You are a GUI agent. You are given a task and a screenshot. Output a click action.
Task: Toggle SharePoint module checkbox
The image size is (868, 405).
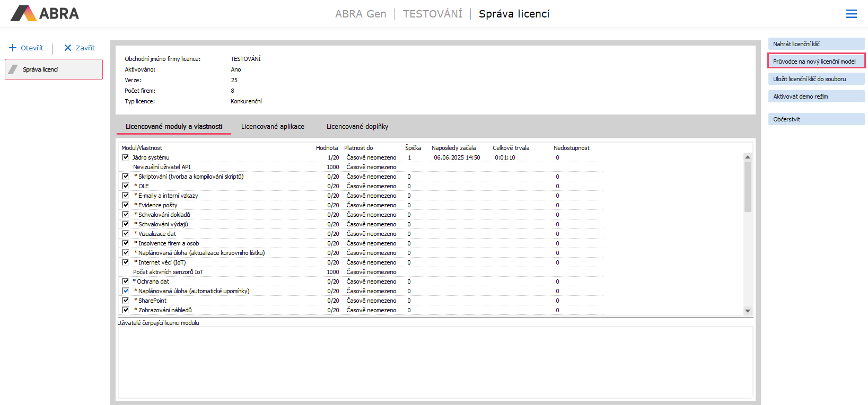(126, 301)
